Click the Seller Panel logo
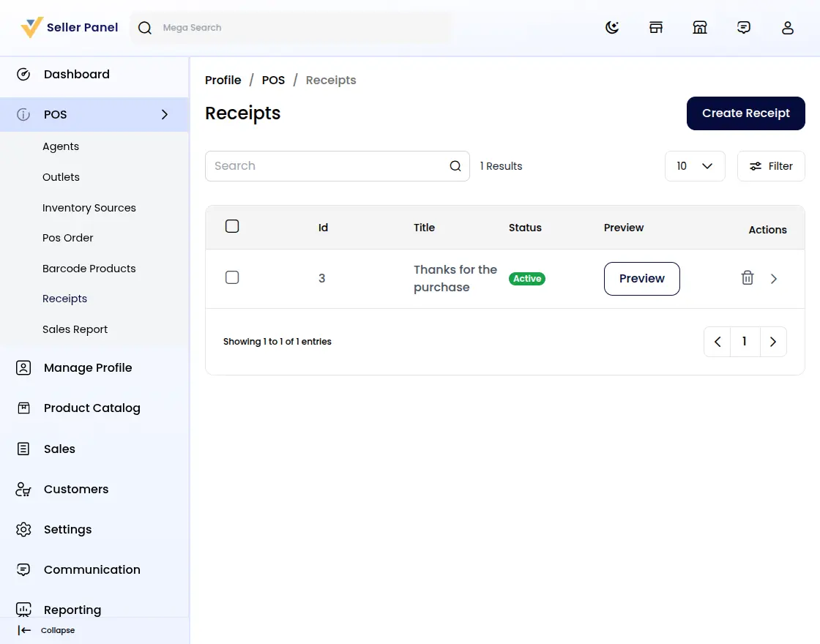This screenshot has height=644, width=820. click(69, 27)
